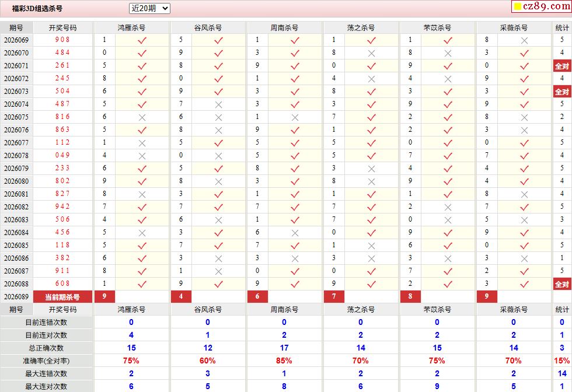
Task: Click the 最大连对次数 row label
Action: click(46, 387)
